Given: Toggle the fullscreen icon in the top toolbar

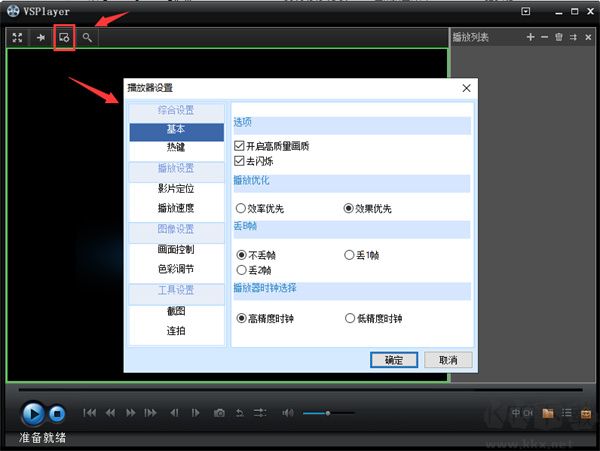Looking at the screenshot, I should tap(17, 37).
